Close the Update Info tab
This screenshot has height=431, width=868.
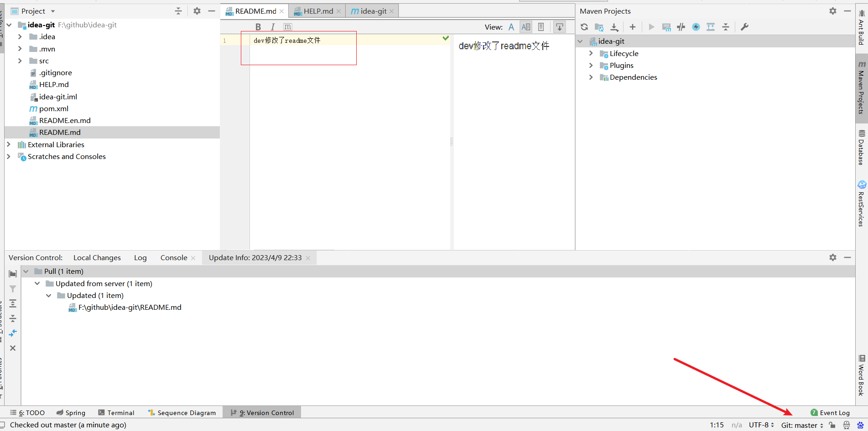coord(308,258)
